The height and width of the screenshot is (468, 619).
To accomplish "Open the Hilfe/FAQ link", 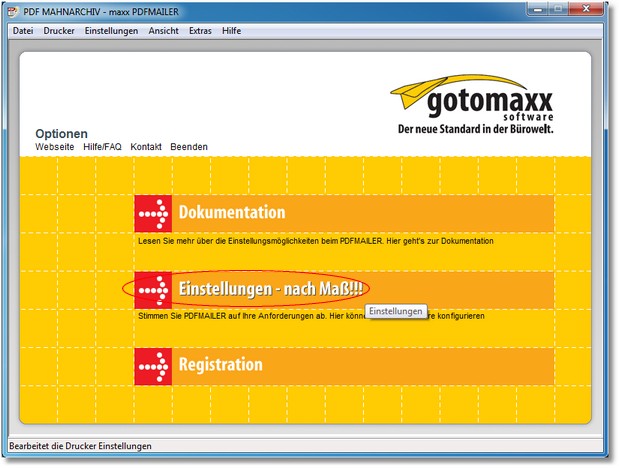I will pos(102,147).
